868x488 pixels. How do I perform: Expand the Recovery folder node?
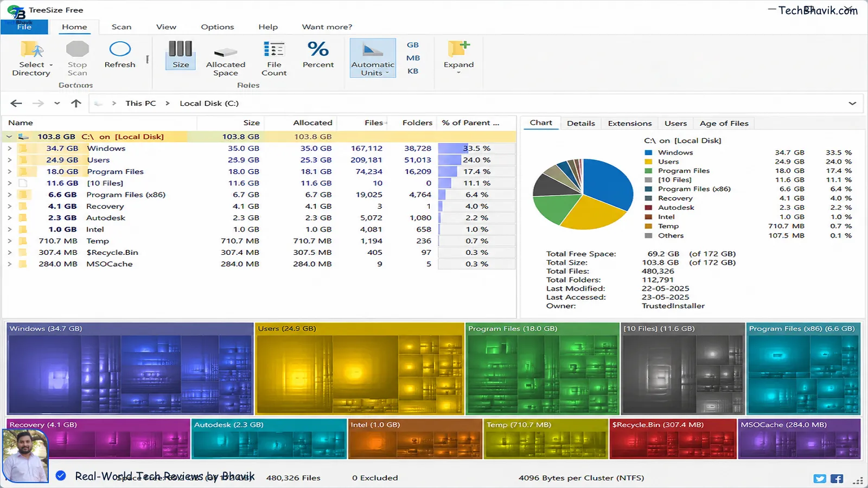[x=9, y=206]
